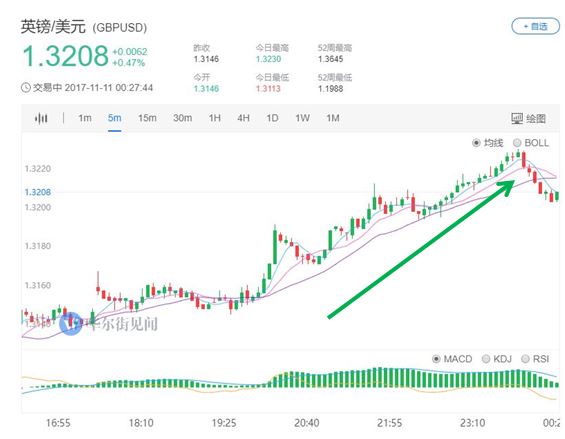The image size is (565, 439).
Task: Switch to the RSI indicator
Action: click(525, 359)
